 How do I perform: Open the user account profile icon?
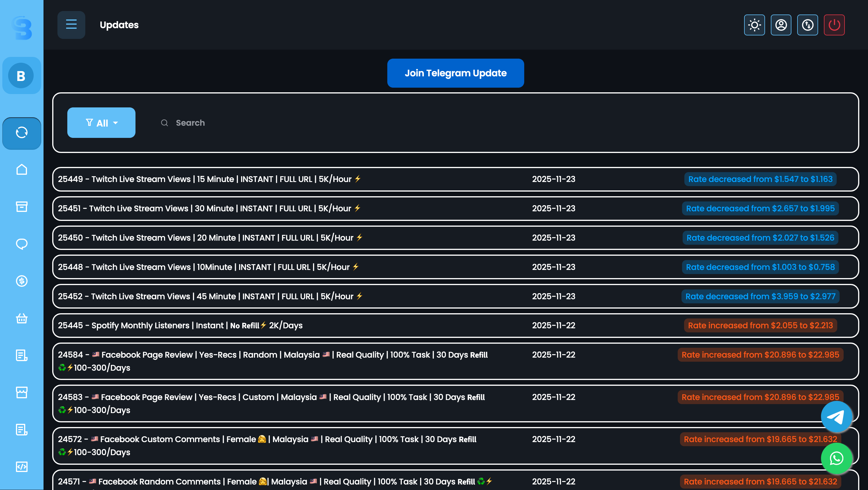[781, 25]
